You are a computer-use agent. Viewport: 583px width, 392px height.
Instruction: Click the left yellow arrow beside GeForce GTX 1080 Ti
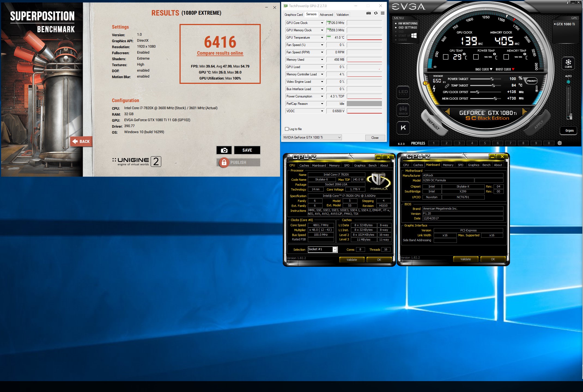tap(448, 112)
